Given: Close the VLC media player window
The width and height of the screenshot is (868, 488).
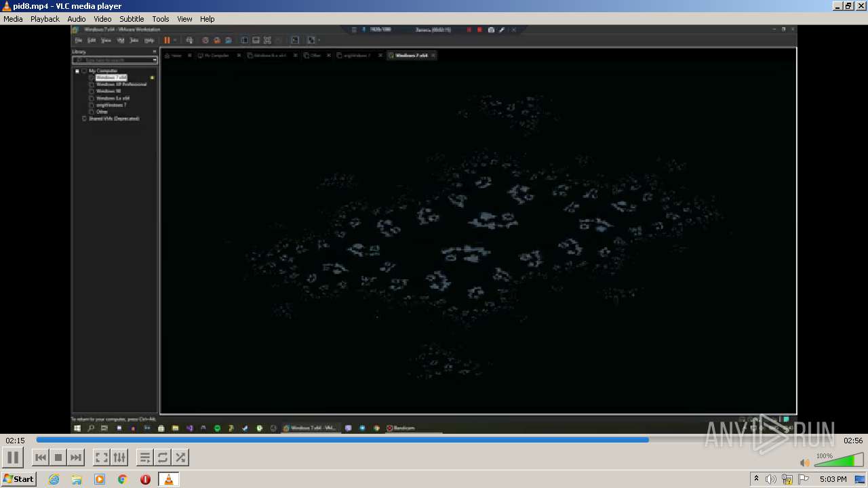Looking at the screenshot, I should (860, 6).
